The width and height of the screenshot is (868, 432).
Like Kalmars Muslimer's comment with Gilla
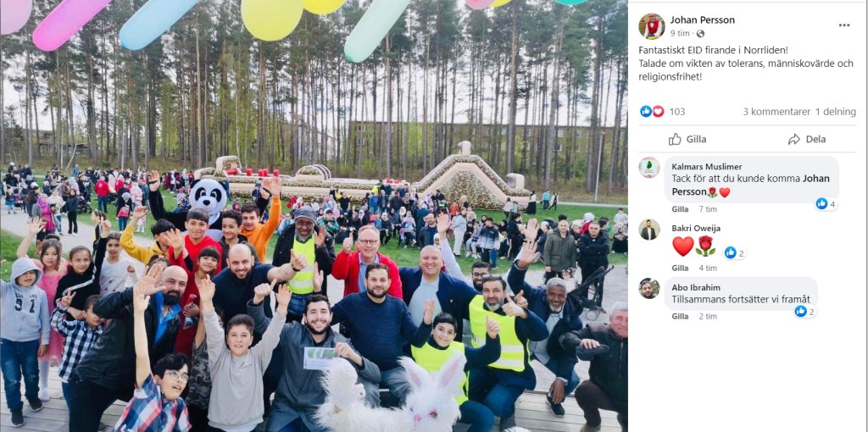pyautogui.click(x=680, y=209)
